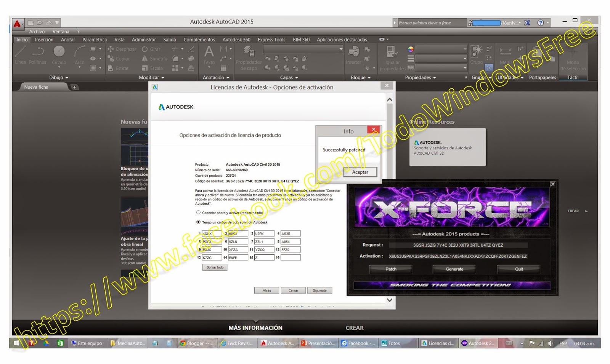Click the Insertar block icon
Image resolution: width=610 pixels, height=364 pixels.
point(353,54)
